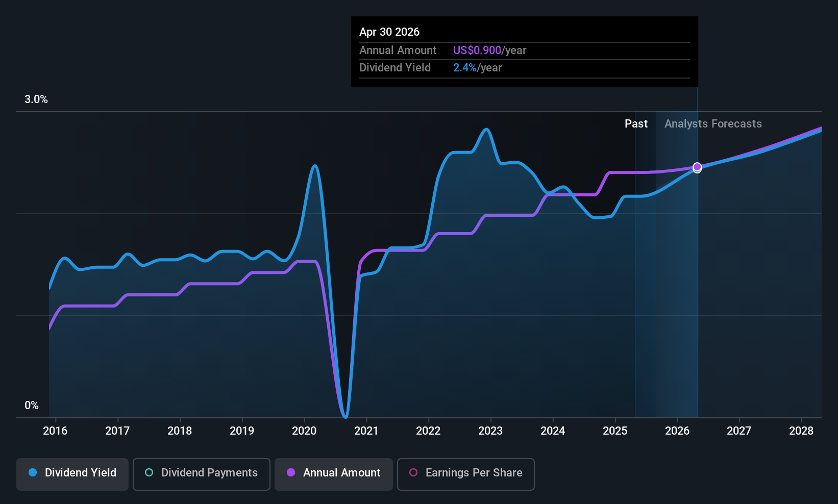The height and width of the screenshot is (504, 838).
Task: Click the 2023 x-axis label
Action: pos(490,431)
